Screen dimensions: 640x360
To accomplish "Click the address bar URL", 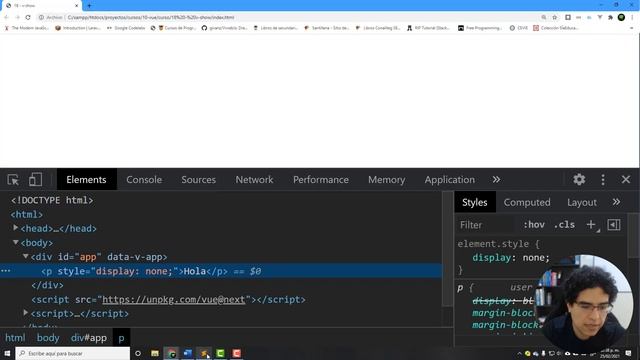I will click(151, 18).
